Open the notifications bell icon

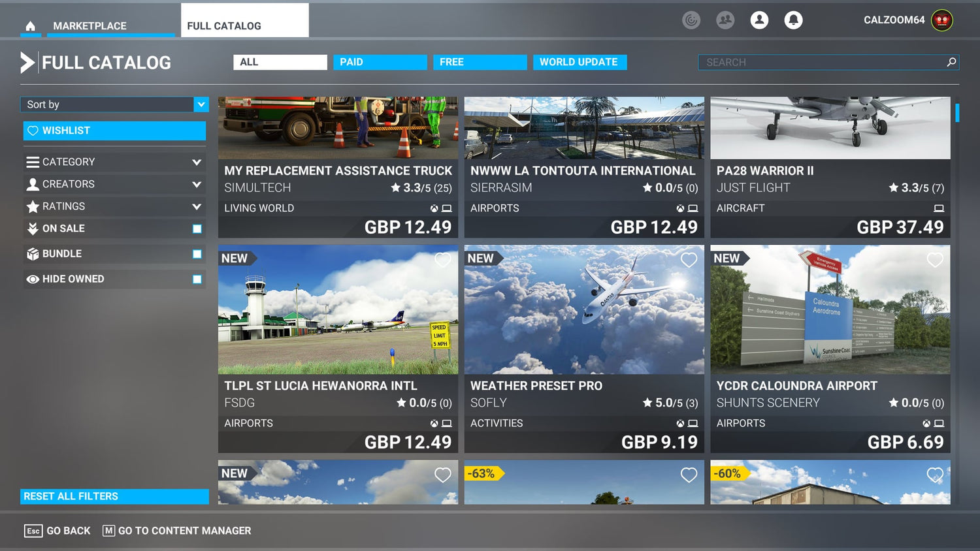point(793,20)
